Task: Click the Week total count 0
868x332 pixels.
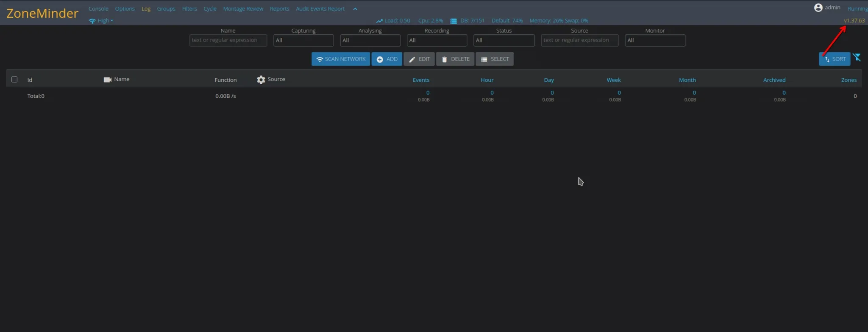Action: pos(619,92)
